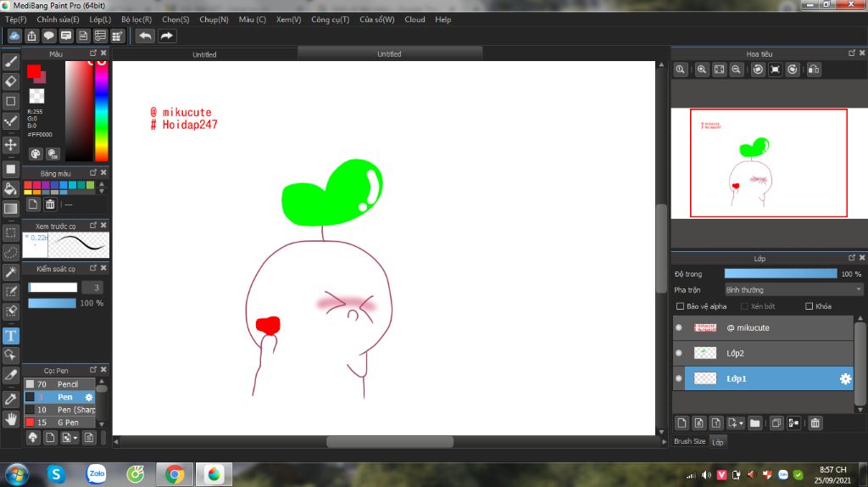This screenshot has width=868, height=487.
Task: Click the navigator canvas thumbnail
Action: (768, 163)
